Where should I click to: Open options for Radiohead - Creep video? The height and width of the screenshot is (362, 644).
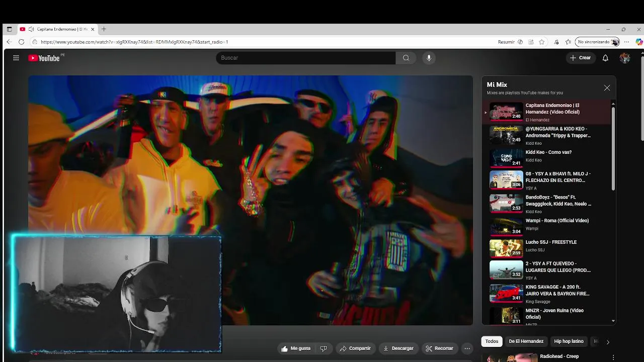613,357
